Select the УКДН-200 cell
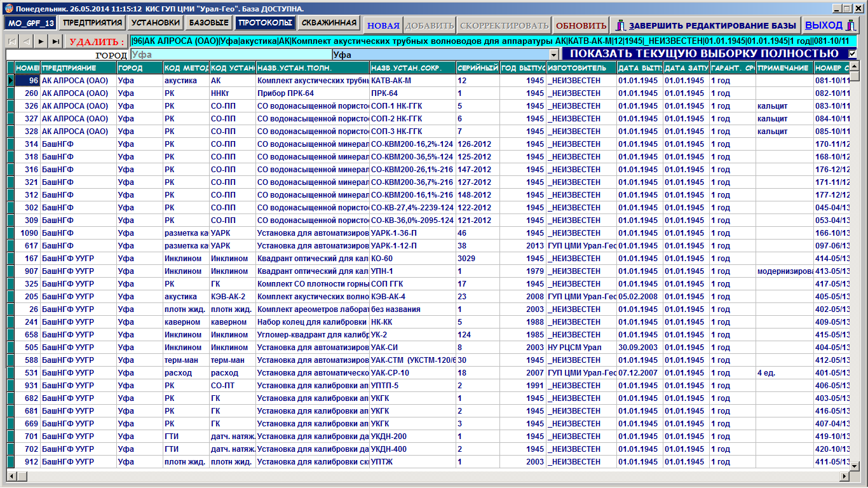Image resolution: width=868 pixels, height=488 pixels. pyautogui.click(x=412, y=437)
